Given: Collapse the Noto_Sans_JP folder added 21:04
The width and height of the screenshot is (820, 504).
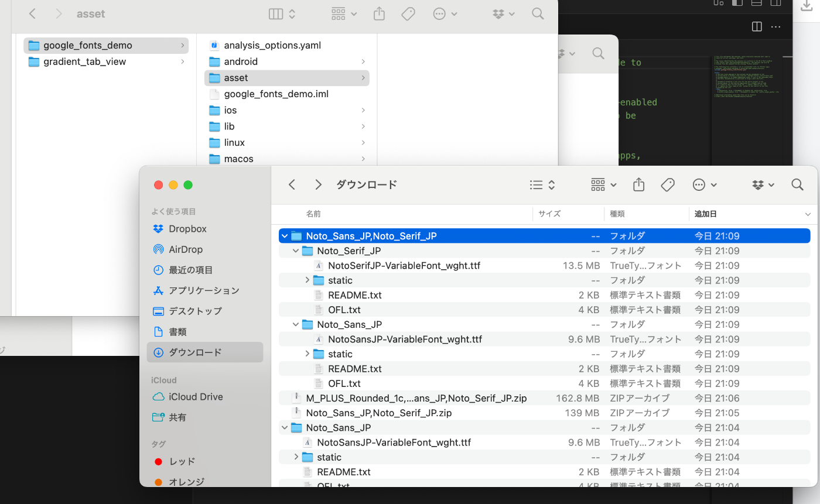Looking at the screenshot, I should (x=285, y=428).
